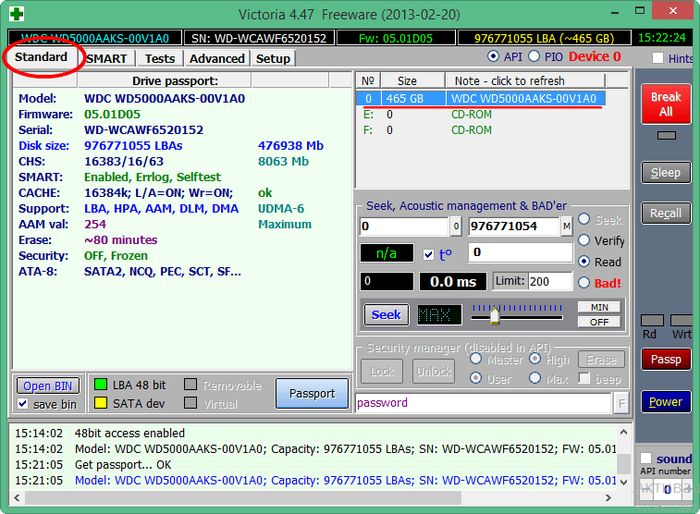Image resolution: width=700 pixels, height=514 pixels.
Task: Toggle the temperature t° checkbox
Action: (429, 254)
